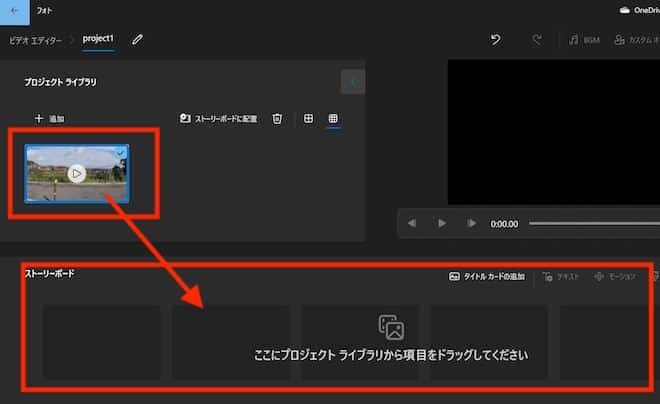Click the undo arrow icon
Screen dimensions: 660x404
[x=495, y=40]
